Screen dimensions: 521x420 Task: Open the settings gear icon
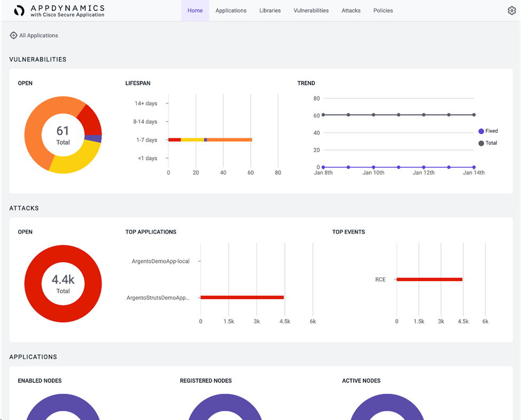(511, 11)
